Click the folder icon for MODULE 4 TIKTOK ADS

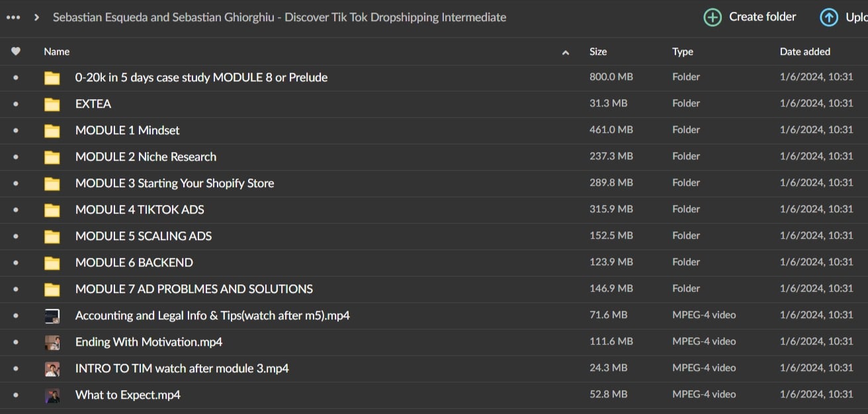click(x=52, y=210)
